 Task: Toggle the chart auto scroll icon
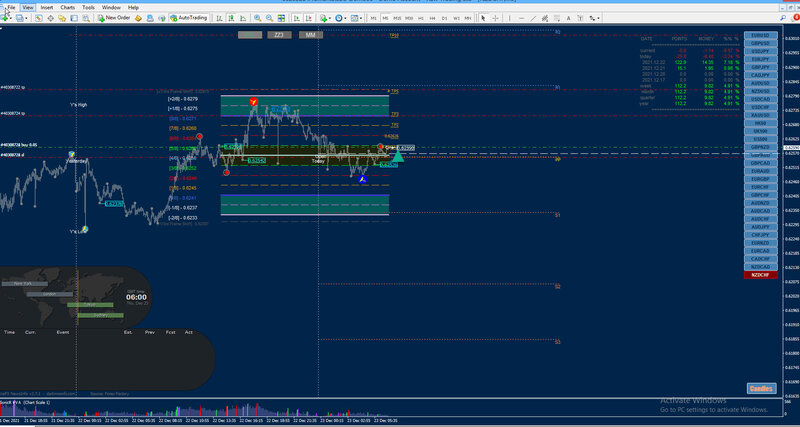pyautogui.click(x=296, y=18)
